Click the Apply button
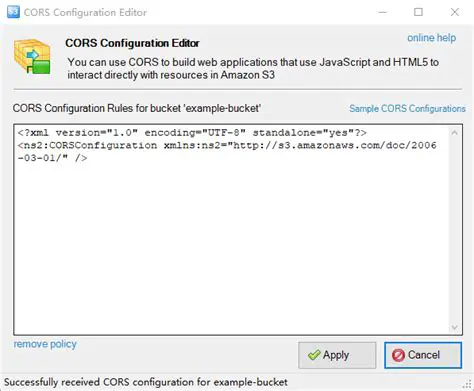This screenshot has height=391, width=474. (x=337, y=355)
